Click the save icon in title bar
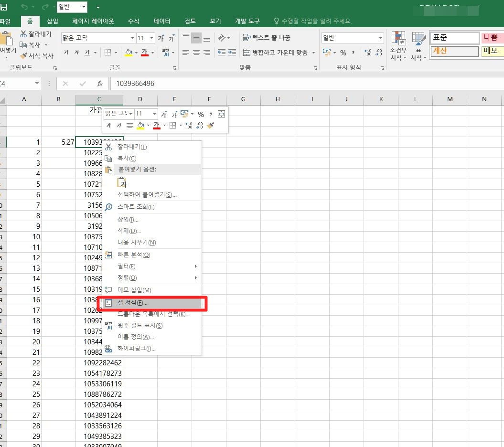Image resolution: width=504 pixels, height=447 pixels. 4,7
